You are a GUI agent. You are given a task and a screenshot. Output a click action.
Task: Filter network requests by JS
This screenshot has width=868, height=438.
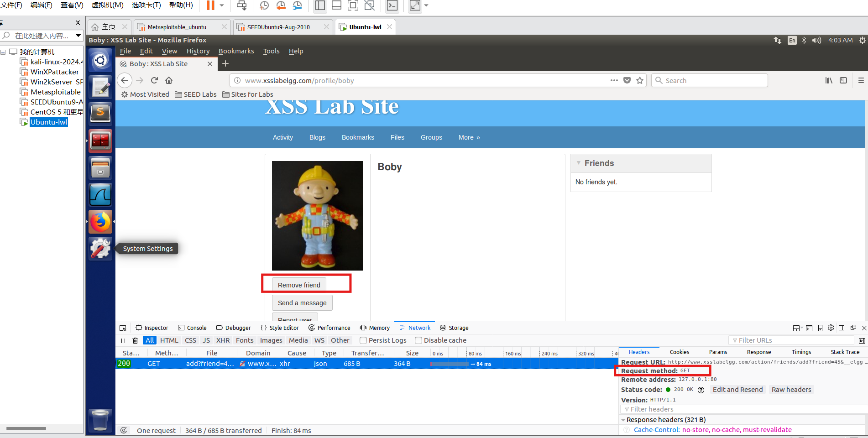[206, 340]
